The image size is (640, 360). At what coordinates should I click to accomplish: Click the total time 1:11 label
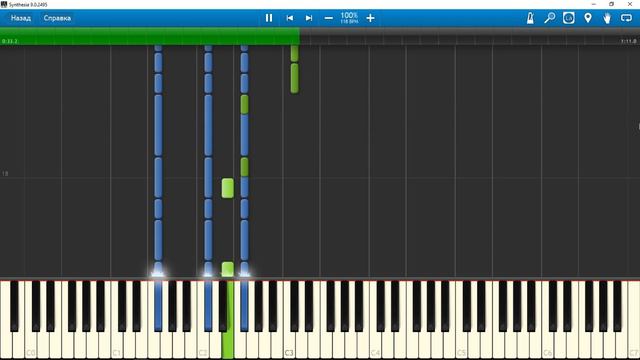629,41
